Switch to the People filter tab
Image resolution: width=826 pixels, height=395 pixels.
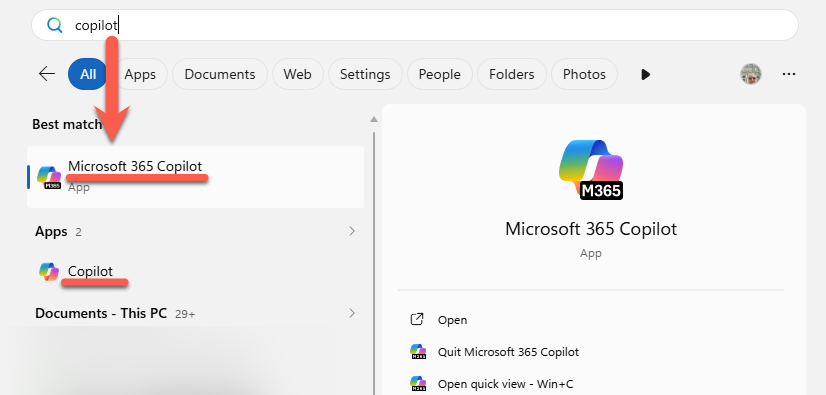pos(439,74)
